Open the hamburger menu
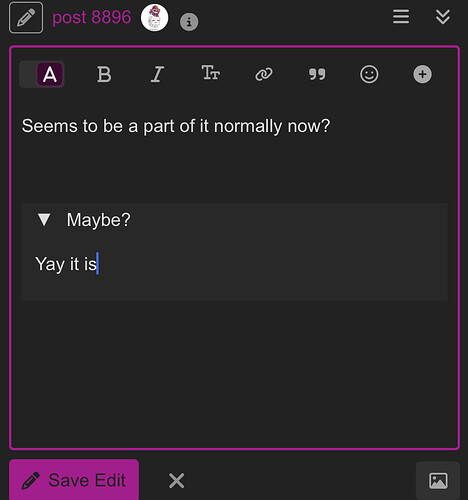Image resolution: width=468 pixels, height=500 pixels. (401, 17)
